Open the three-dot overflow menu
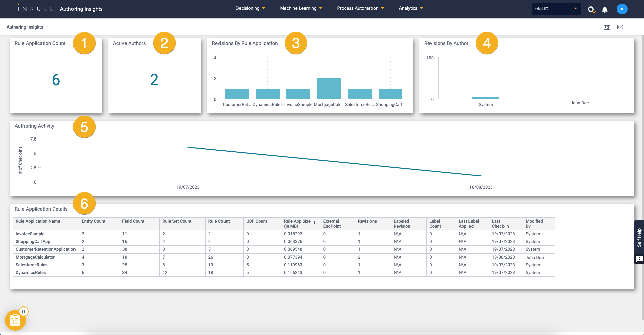 pos(633,27)
